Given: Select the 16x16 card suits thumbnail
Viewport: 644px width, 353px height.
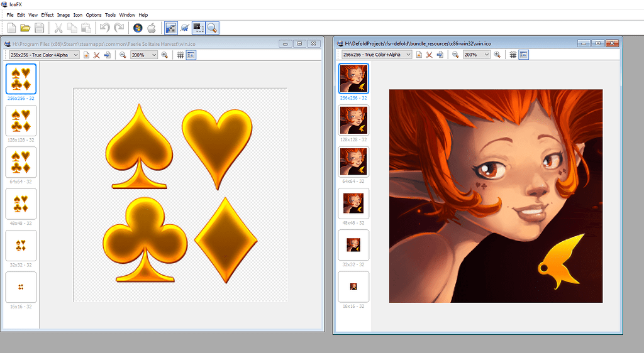Looking at the screenshot, I should coord(21,287).
